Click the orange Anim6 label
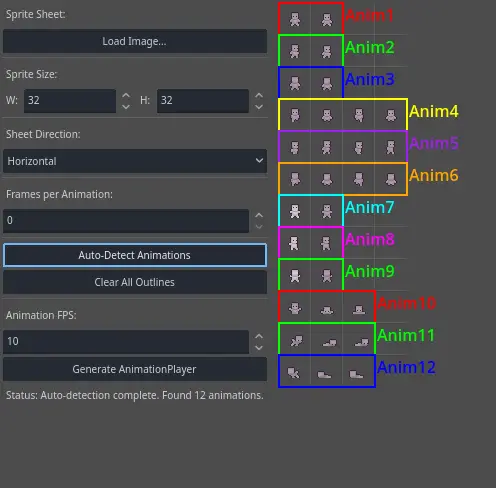Screen dimensions: 496x488 [x=434, y=175]
